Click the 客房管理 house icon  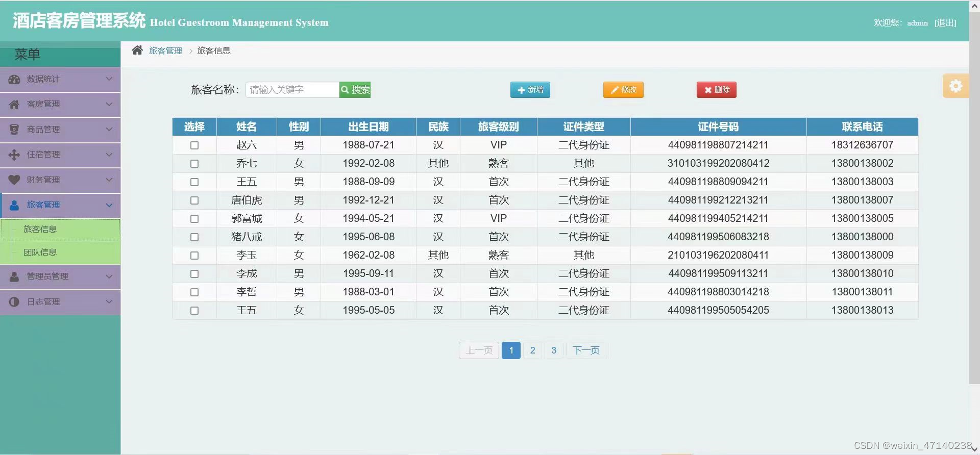pyautogui.click(x=14, y=104)
